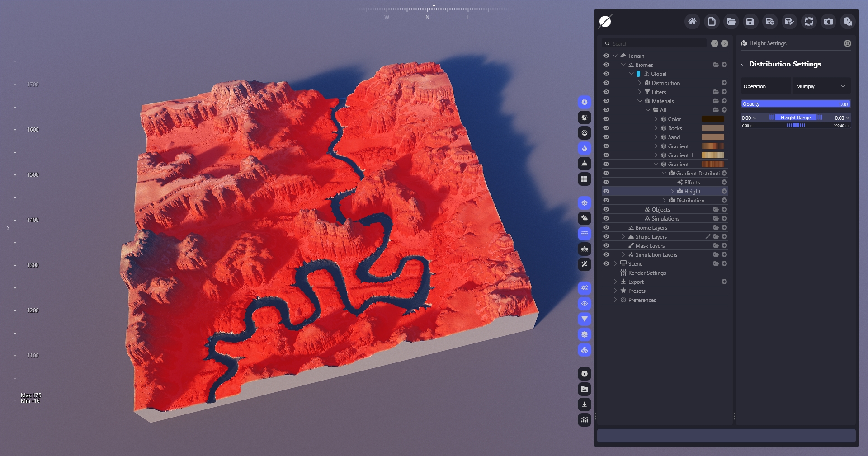Click the add button on the Export row
Image resolution: width=868 pixels, height=456 pixels.
coord(724,282)
